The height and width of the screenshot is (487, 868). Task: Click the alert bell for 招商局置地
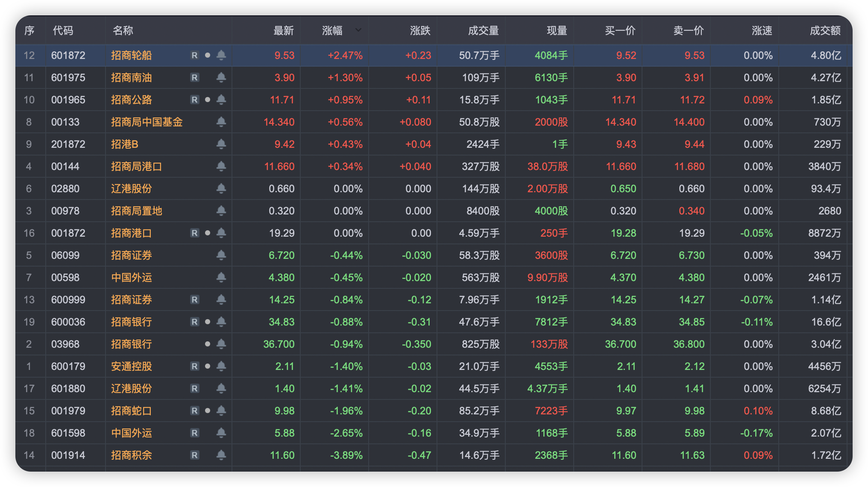coord(221,211)
